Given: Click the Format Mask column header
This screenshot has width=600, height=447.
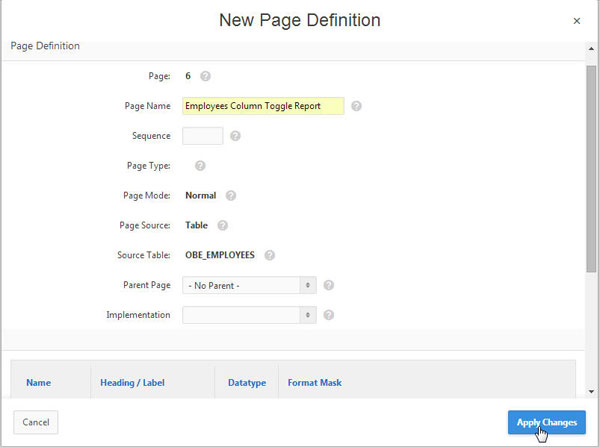Looking at the screenshot, I should pos(314,382).
